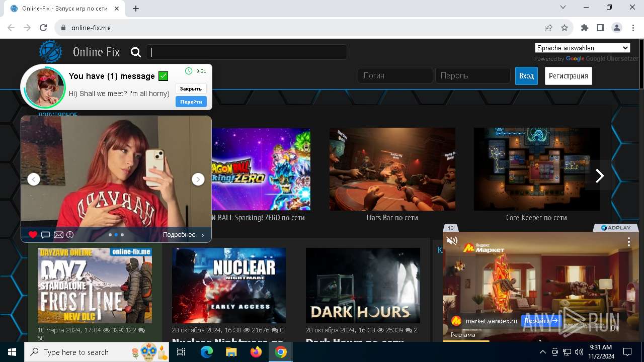Show hidden tray icons
Viewport: 644px width, 362px height.
tap(542, 352)
